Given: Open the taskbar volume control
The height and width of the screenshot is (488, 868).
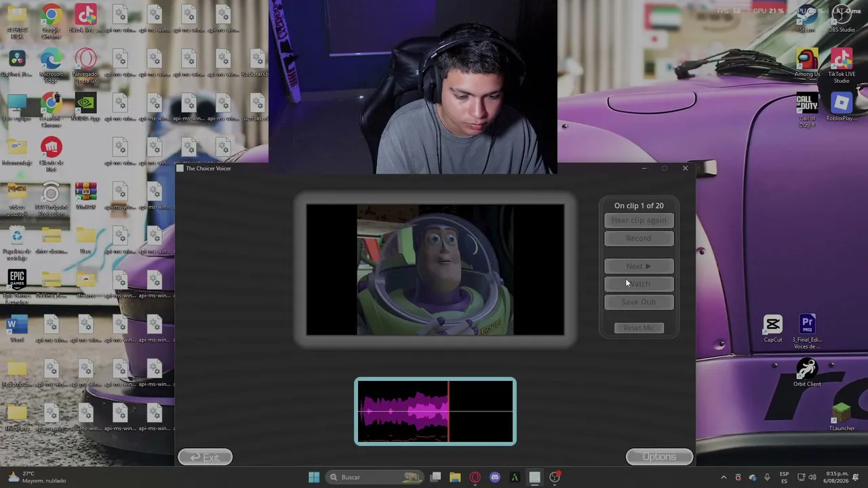Looking at the screenshot, I should pos(812,477).
